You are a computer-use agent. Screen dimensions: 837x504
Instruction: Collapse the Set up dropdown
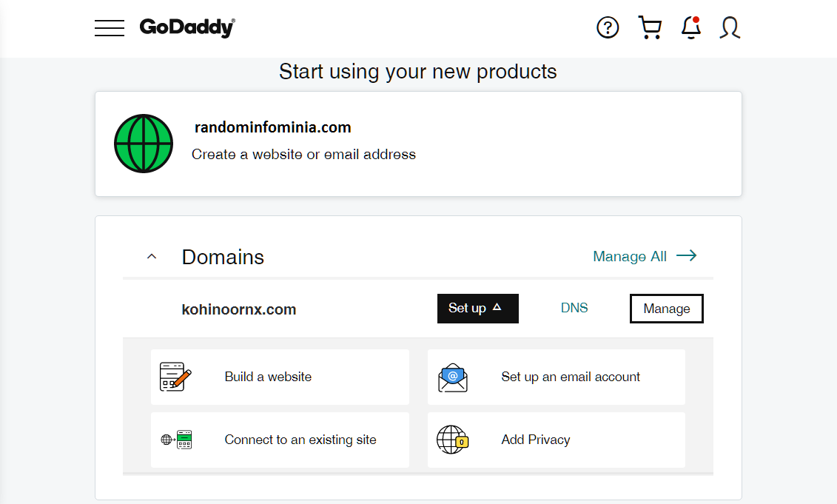[478, 309]
